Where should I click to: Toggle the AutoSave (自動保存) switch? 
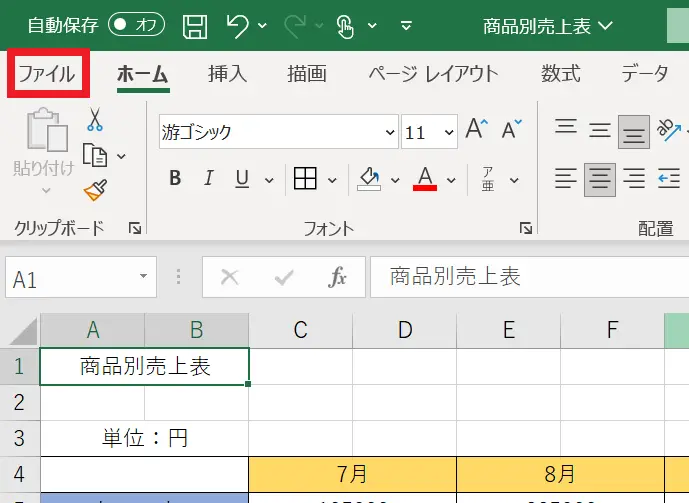(137, 25)
